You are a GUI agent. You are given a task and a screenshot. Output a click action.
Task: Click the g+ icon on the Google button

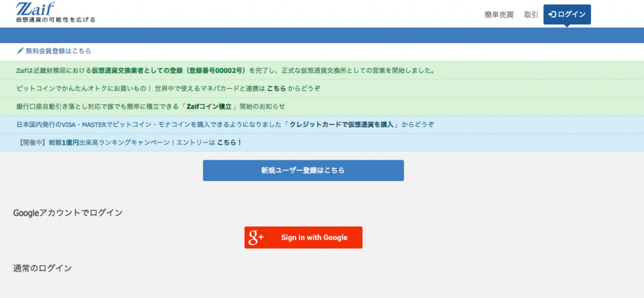point(255,237)
